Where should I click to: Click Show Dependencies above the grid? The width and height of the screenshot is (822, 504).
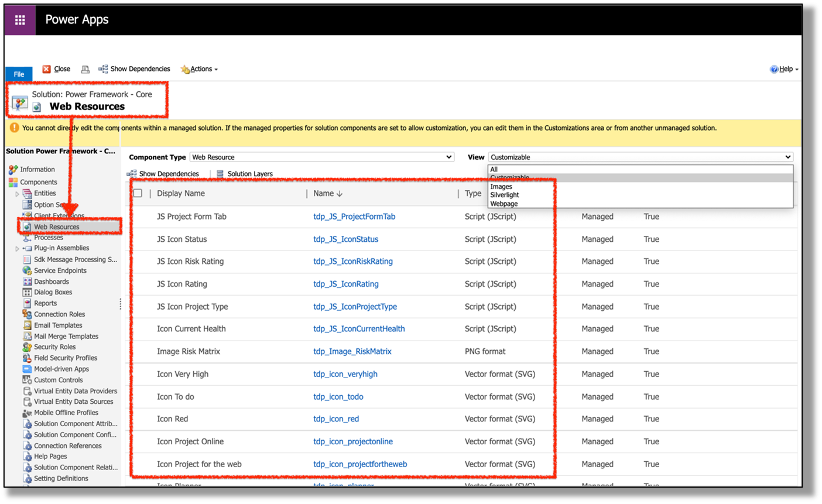(x=163, y=174)
